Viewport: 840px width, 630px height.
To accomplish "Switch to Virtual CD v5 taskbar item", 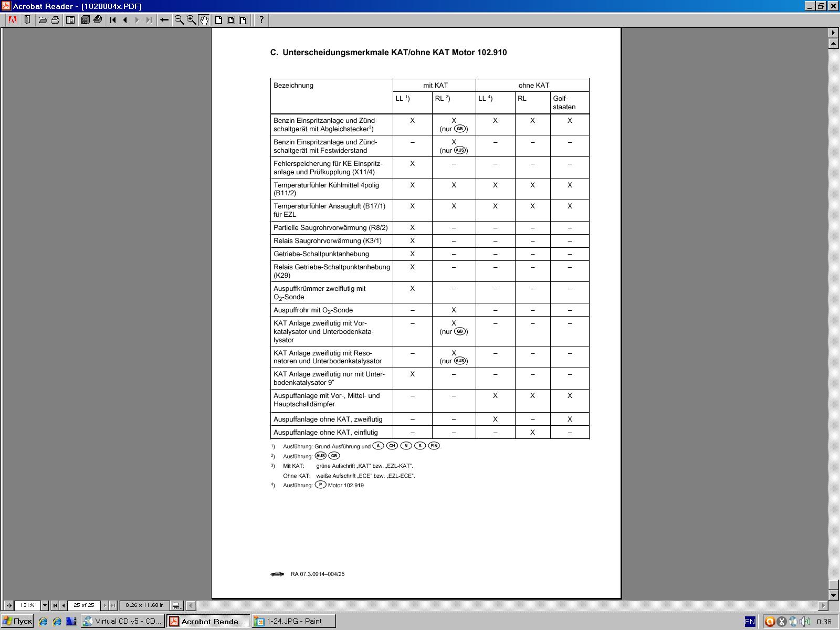I will [122, 621].
